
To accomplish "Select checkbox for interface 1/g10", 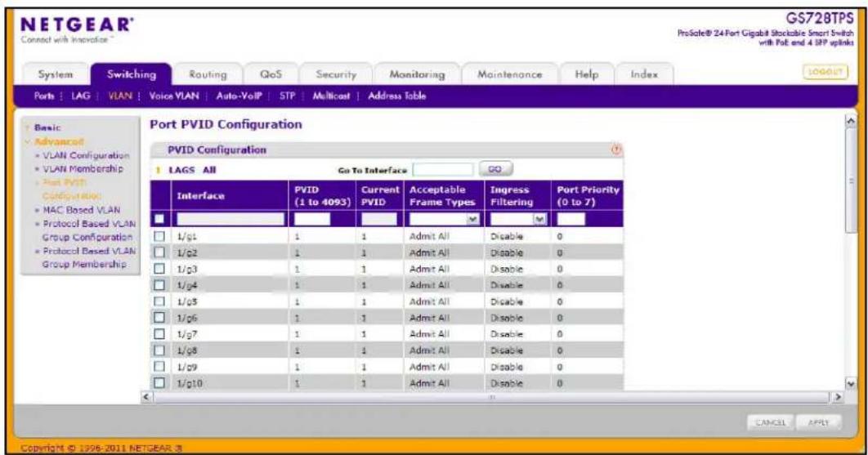I will click(x=159, y=383).
